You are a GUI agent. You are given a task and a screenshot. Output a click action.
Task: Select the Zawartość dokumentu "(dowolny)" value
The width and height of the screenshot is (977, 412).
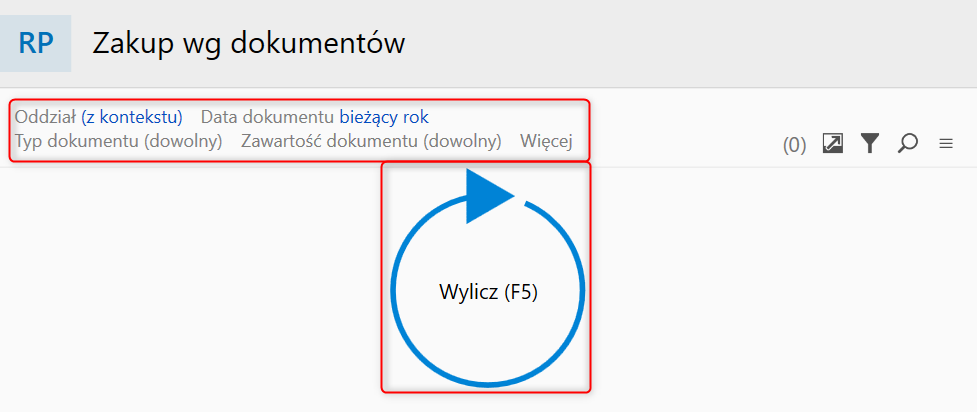[x=461, y=141]
